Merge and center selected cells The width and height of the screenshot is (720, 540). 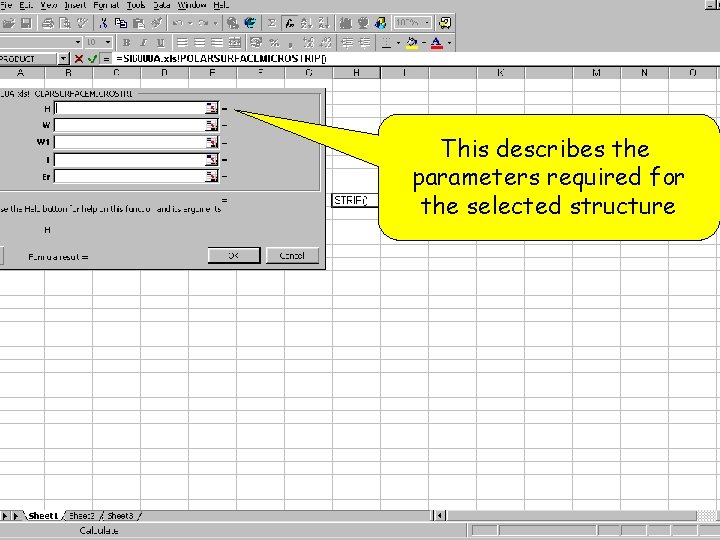tap(235, 43)
